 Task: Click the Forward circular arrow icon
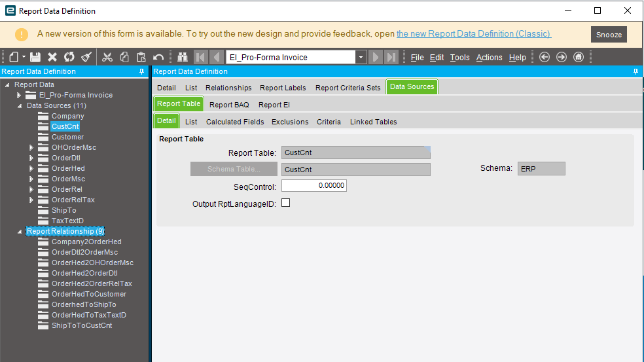pos(561,57)
